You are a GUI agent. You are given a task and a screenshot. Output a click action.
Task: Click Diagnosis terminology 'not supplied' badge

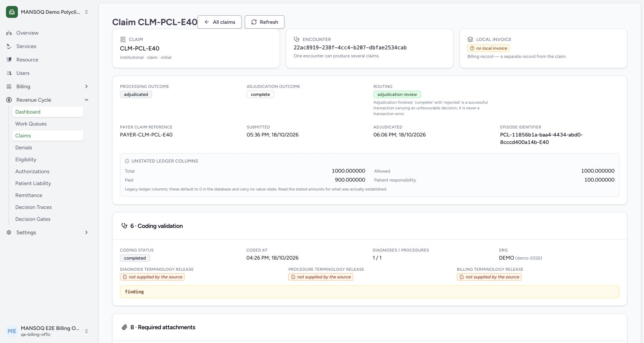(152, 277)
